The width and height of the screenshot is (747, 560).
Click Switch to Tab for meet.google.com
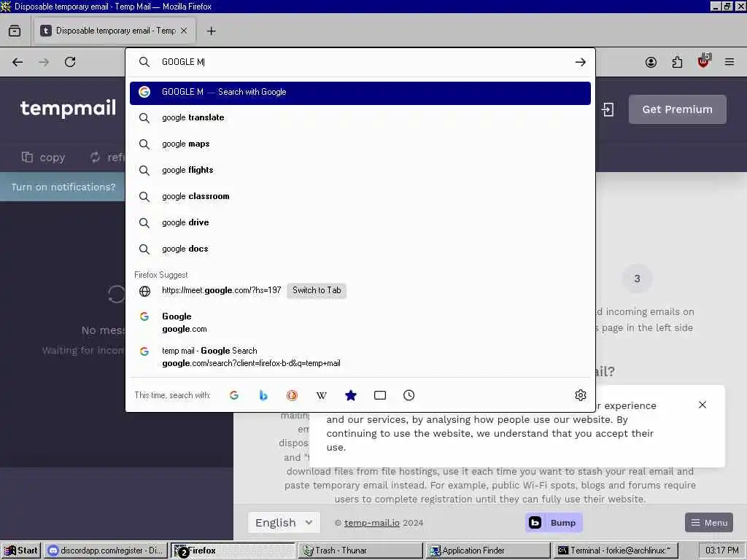[317, 290]
